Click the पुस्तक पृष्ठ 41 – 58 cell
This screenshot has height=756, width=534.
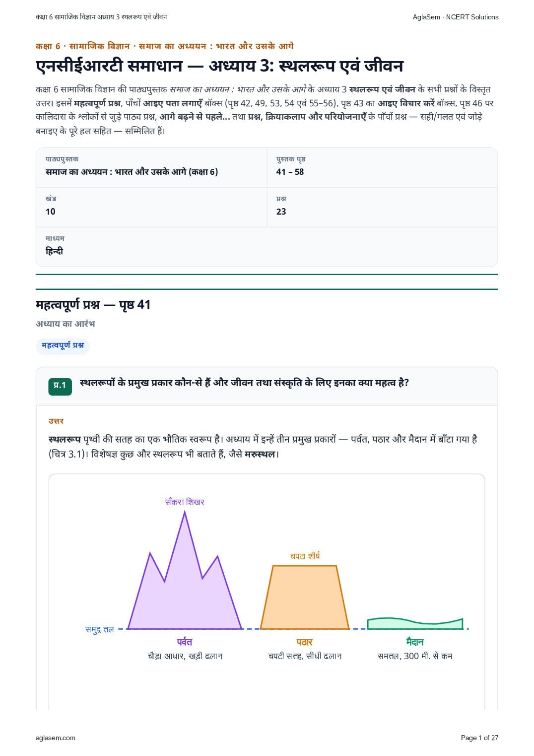point(382,167)
